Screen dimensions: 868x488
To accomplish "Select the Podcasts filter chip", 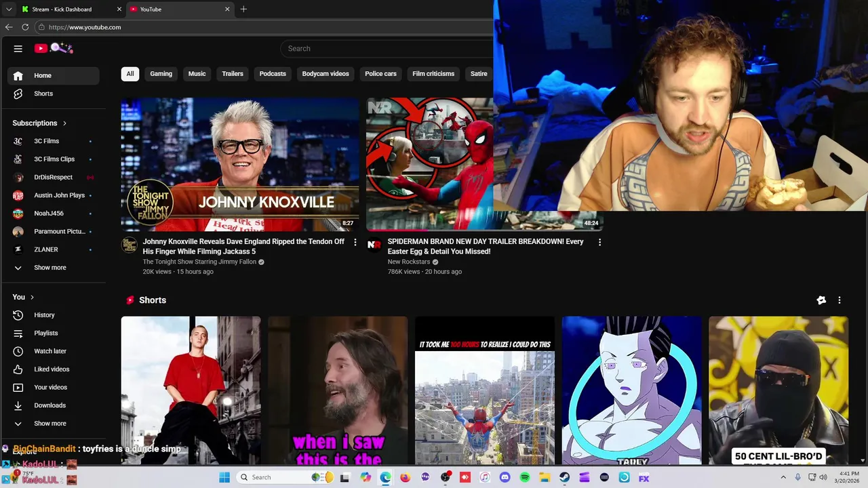I will point(273,74).
